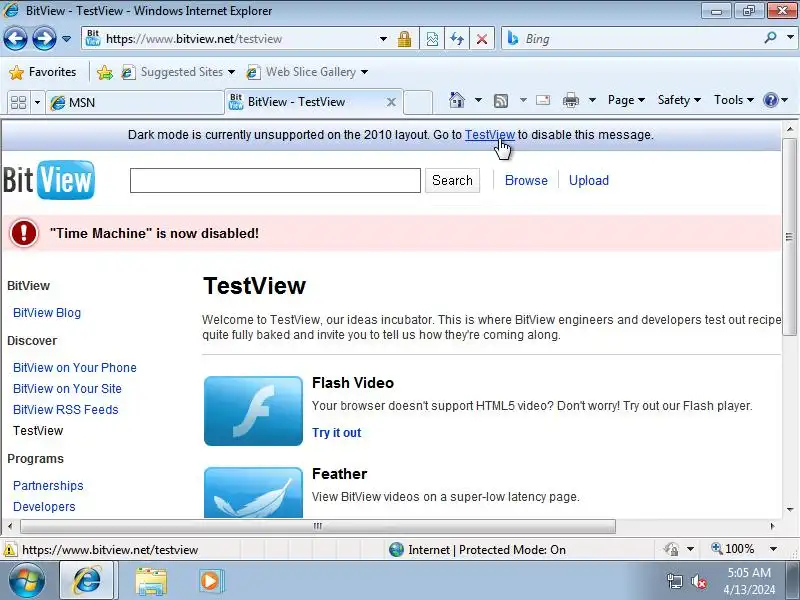
Task: Open the Developers sidebar link
Action: point(44,507)
